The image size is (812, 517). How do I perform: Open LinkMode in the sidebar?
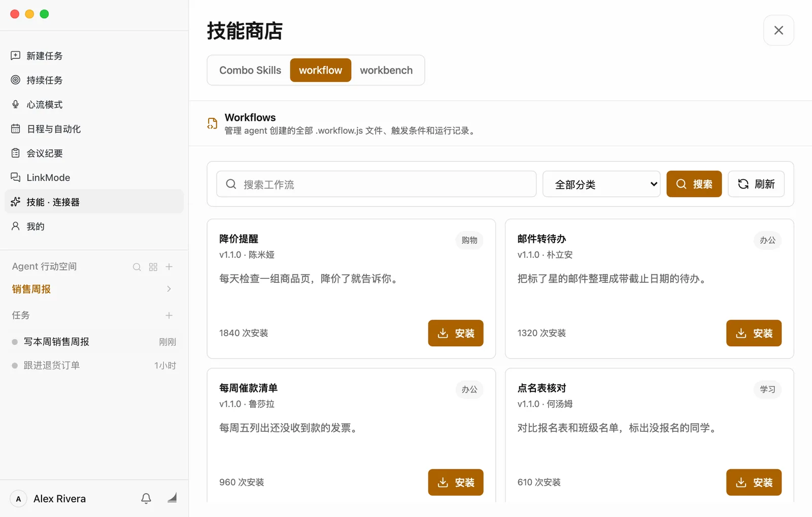tap(94, 178)
